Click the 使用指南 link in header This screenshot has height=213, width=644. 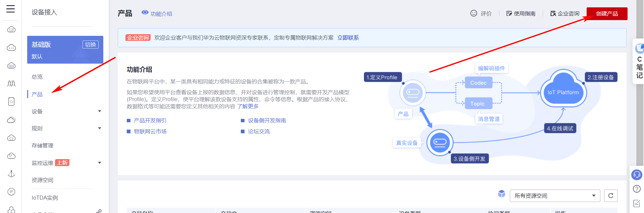525,13
